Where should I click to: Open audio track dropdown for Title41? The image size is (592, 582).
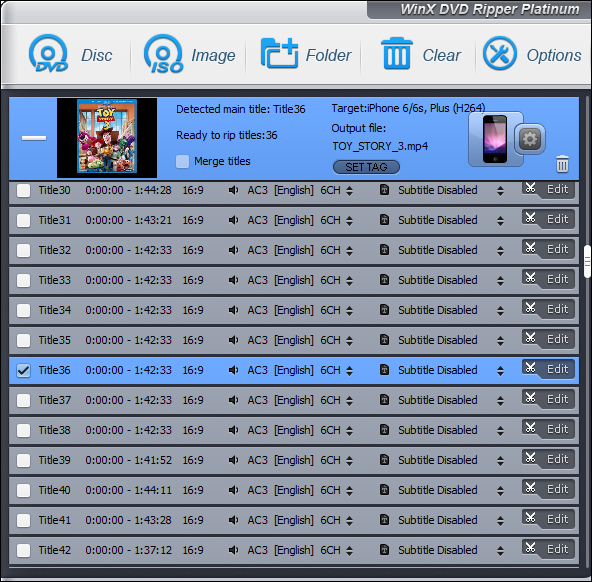(350, 521)
